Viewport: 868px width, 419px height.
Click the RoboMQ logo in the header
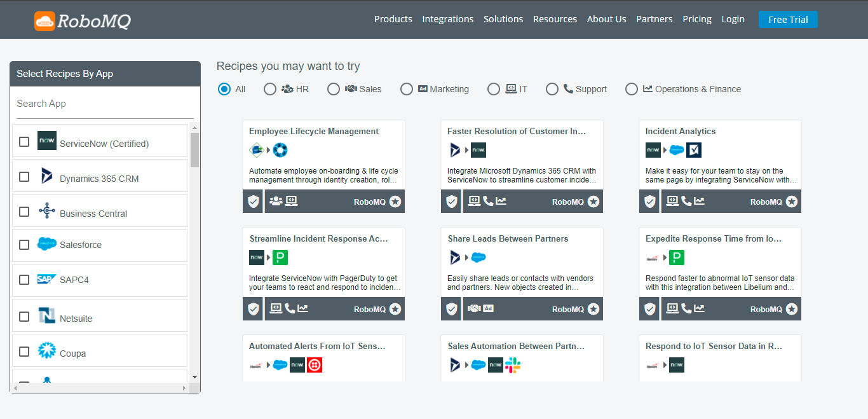[83, 20]
